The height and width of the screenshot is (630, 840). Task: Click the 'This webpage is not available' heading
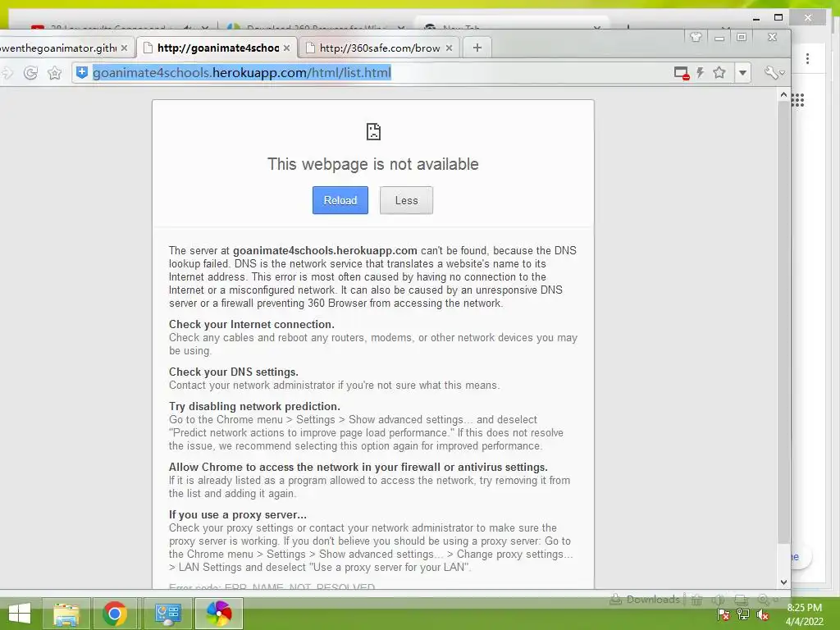click(373, 164)
